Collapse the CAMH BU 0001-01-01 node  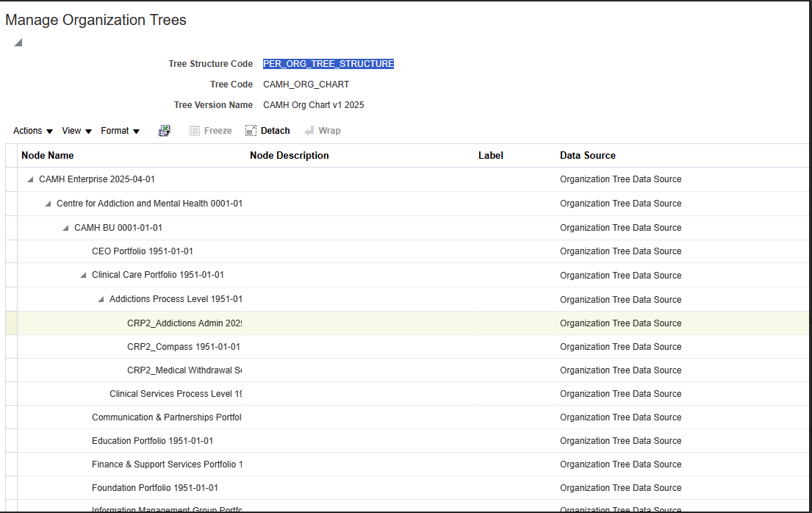(x=65, y=227)
